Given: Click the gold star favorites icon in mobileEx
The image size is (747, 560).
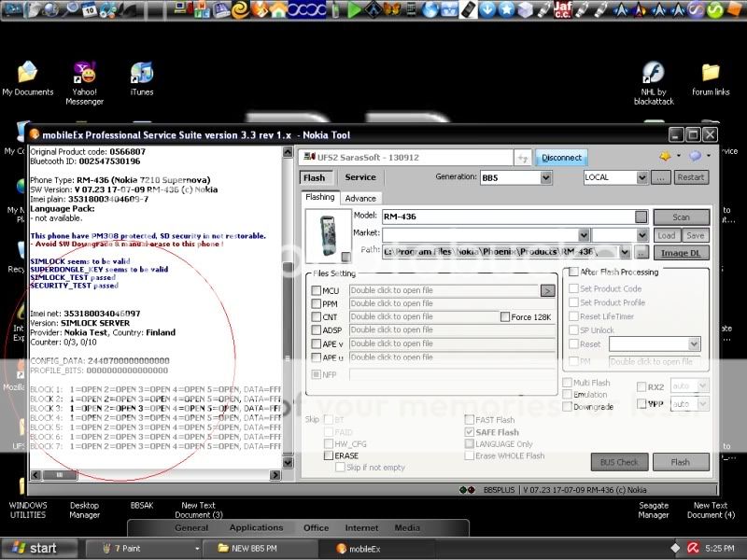Looking at the screenshot, I should coord(665,156).
